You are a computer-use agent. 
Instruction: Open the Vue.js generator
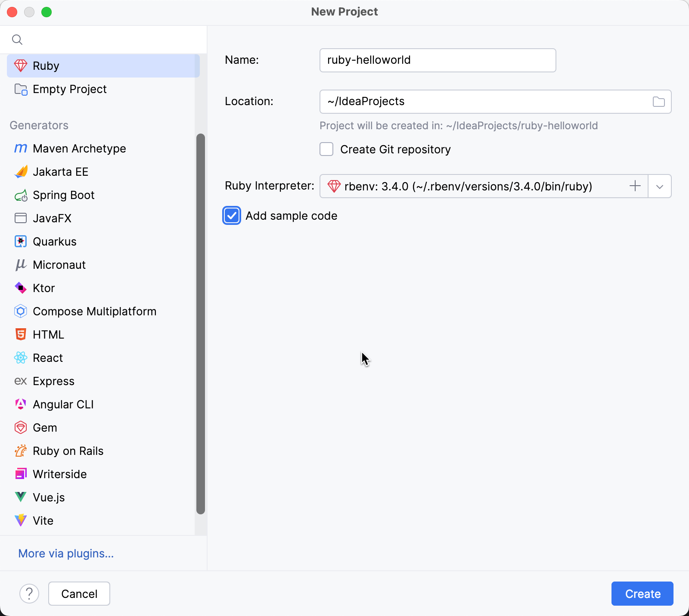(x=49, y=497)
